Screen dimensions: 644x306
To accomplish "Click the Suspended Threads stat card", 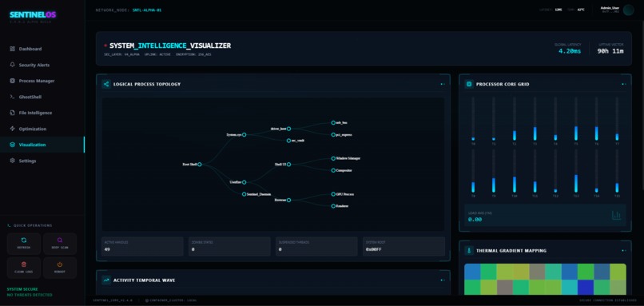I will pyautogui.click(x=316, y=246).
